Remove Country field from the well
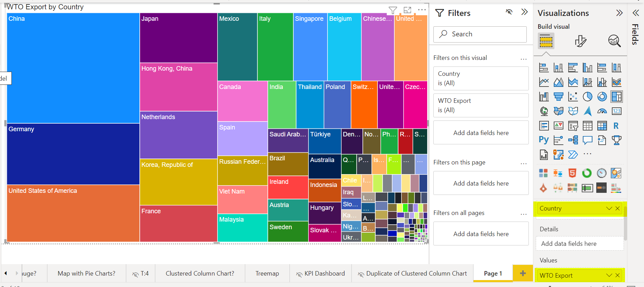The height and width of the screenshot is (287, 644). pyautogui.click(x=617, y=208)
